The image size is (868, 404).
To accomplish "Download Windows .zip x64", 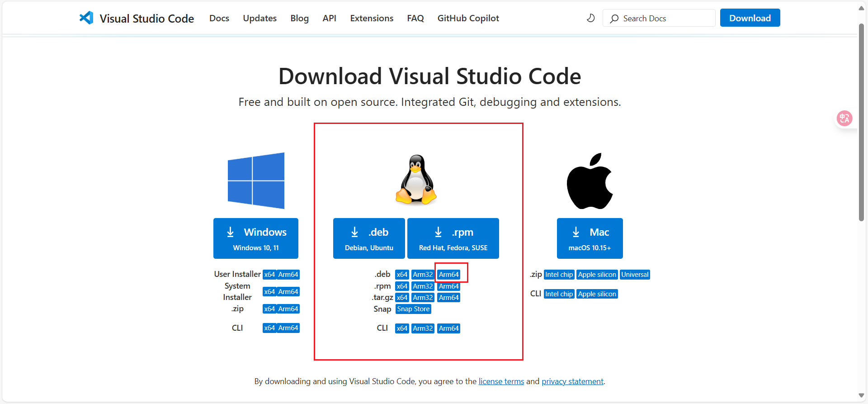I will pos(269,309).
